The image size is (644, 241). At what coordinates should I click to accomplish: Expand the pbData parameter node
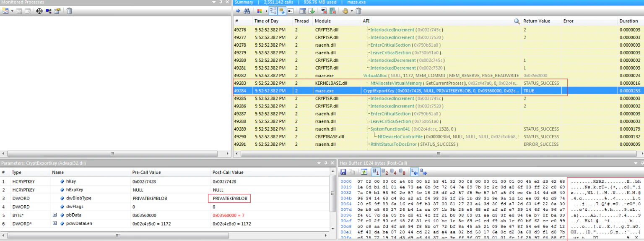pos(55,215)
